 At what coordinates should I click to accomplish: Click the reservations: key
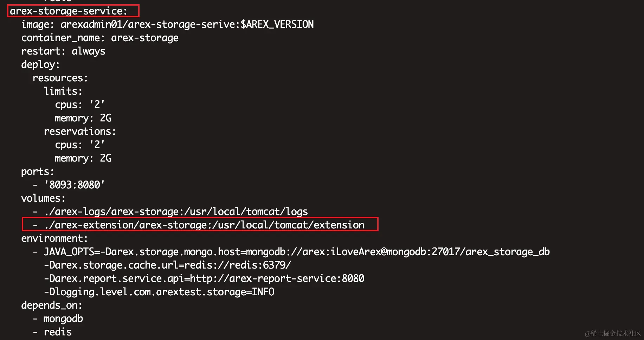tap(80, 131)
